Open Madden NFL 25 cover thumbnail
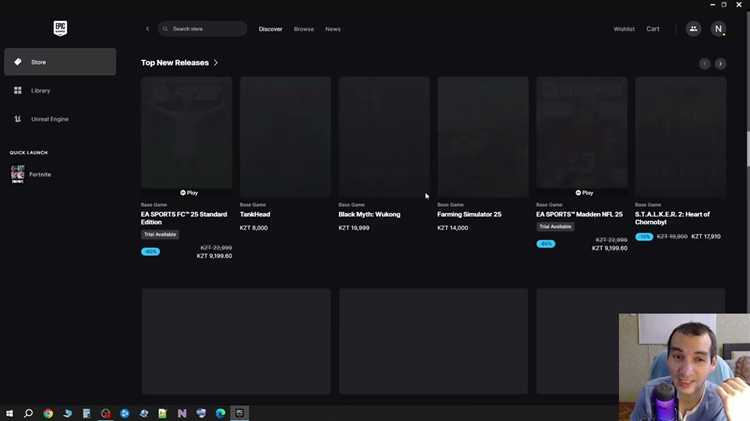 tap(582, 133)
